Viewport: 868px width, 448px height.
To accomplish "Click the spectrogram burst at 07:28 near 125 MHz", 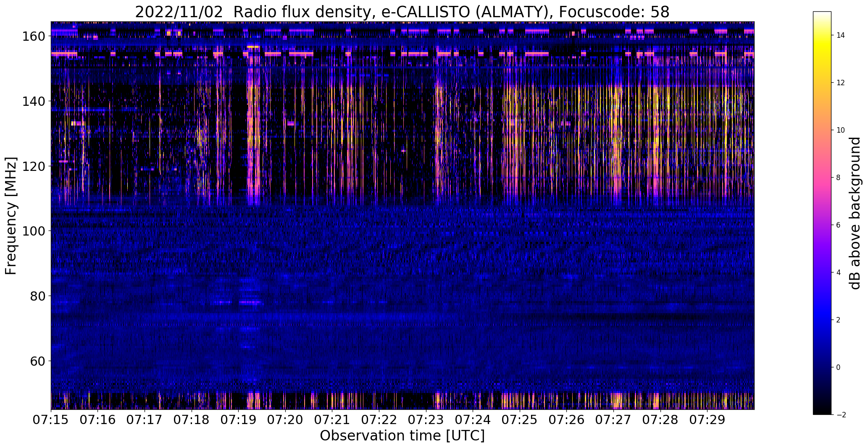I will click(656, 150).
